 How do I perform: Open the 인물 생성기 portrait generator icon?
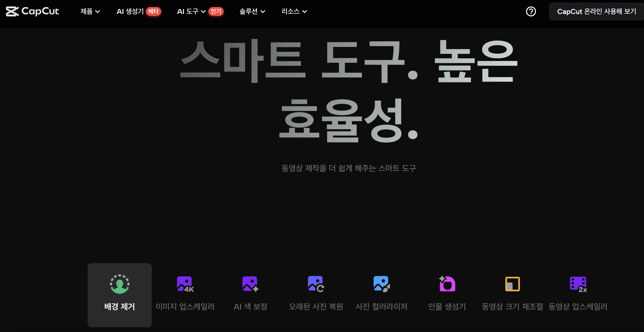click(447, 284)
